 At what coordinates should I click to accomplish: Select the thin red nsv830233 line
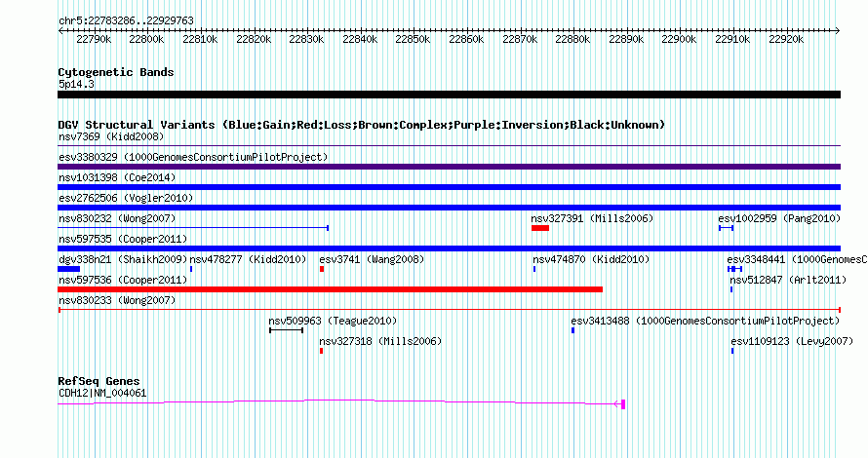click(449, 310)
